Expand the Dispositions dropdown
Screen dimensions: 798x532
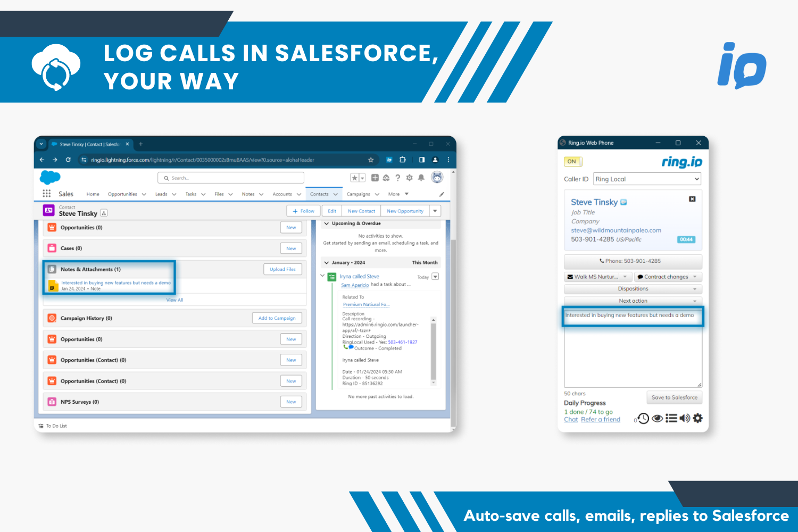[633, 289]
